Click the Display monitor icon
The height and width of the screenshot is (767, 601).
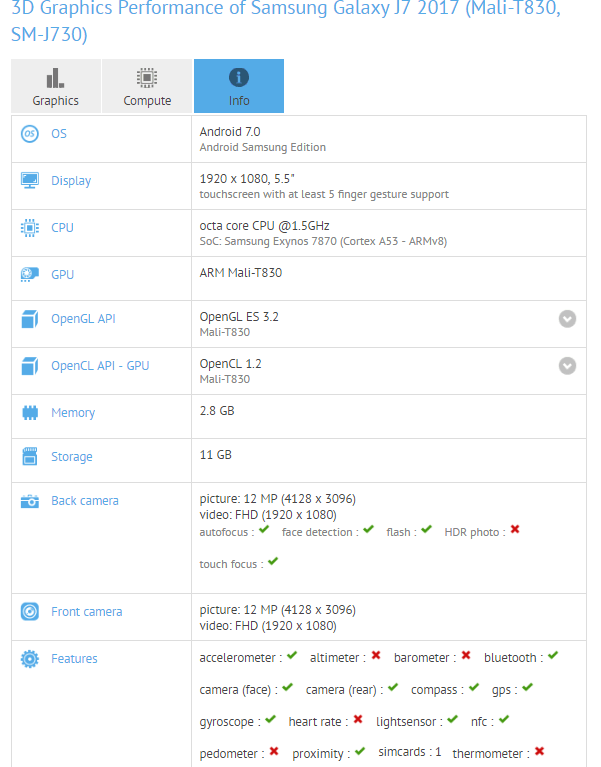(30, 180)
